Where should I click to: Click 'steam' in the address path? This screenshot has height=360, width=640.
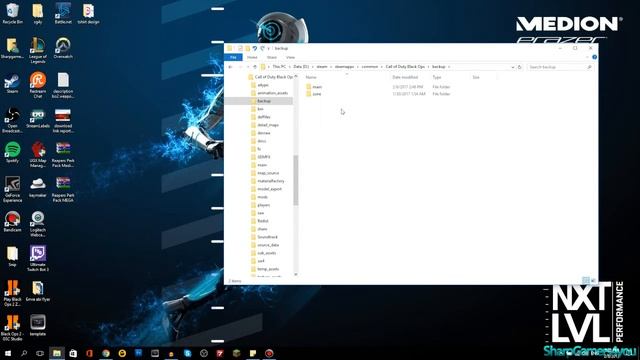point(322,67)
